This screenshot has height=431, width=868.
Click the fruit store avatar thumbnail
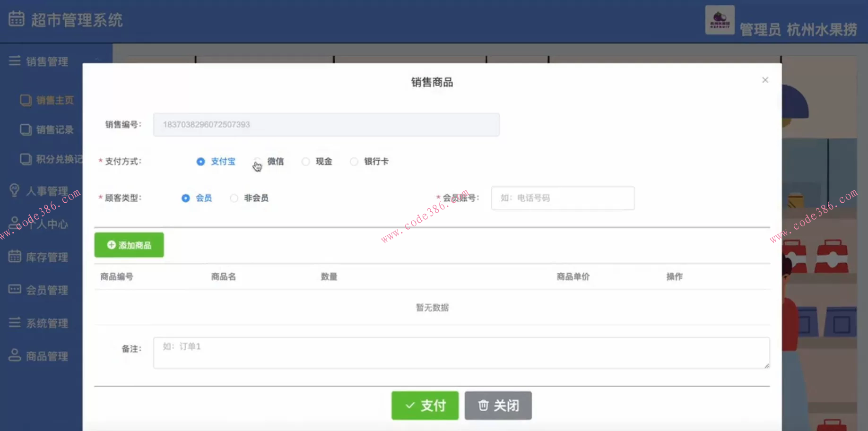720,20
